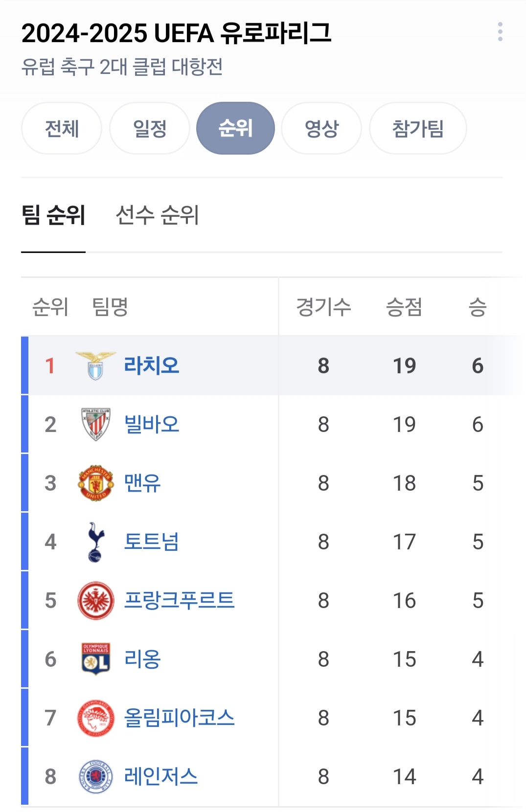The height and width of the screenshot is (812, 526).
Task: Click the Athletic Bilbao crest icon
Action: click(x=95, y=424)
